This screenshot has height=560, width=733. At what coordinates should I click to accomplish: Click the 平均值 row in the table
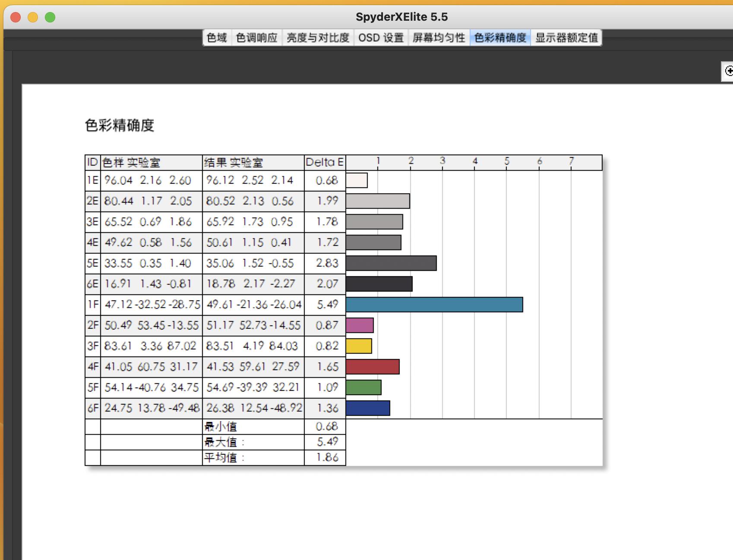(x=223, y=457)
